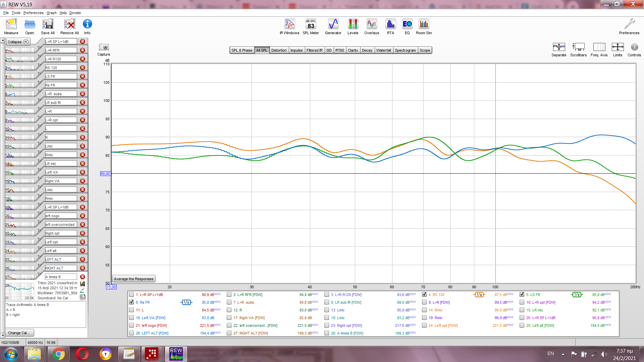
Task: Open the File menu
Action: pos(6,13)
